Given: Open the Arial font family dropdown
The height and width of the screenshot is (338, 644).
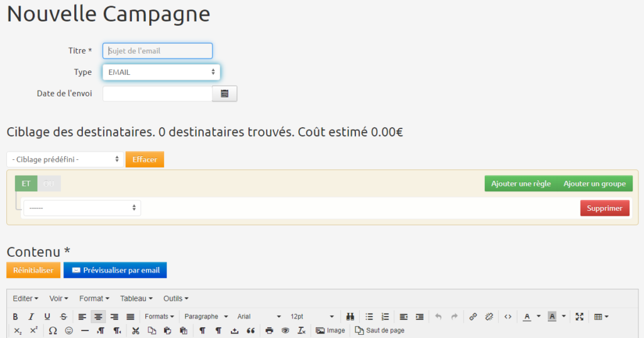Looking at the screenshot, I should [x=259, y=317].
